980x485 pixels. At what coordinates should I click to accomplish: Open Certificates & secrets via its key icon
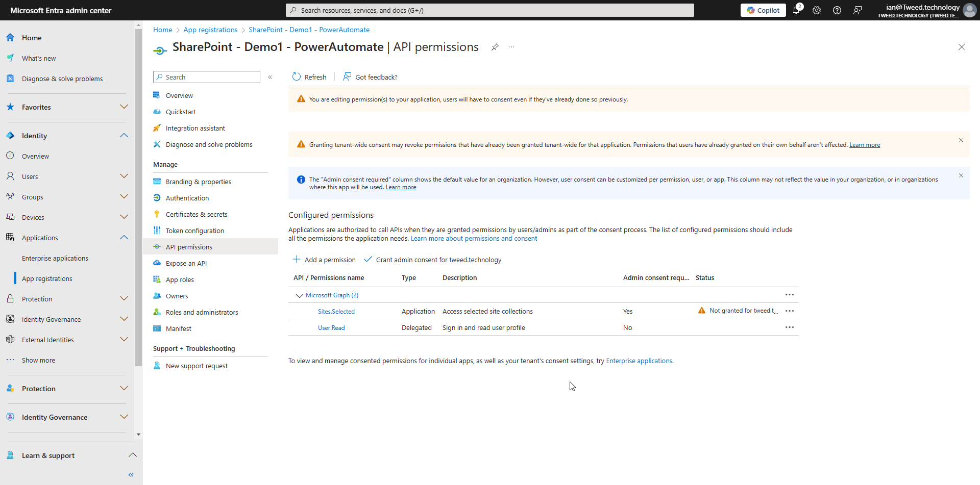coord(157,214)
